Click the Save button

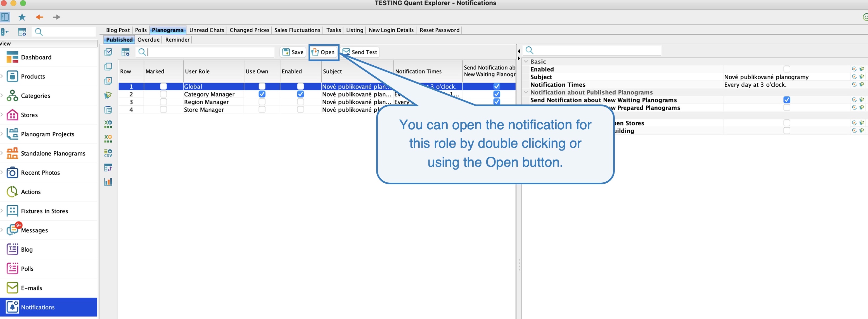coord(293,52)
